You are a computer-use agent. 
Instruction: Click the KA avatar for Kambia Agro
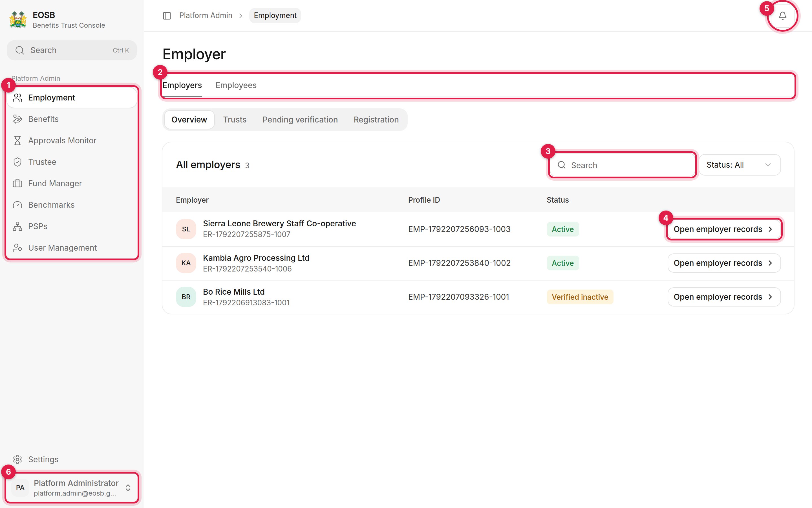pyautogui.click(x=186, y=263)
